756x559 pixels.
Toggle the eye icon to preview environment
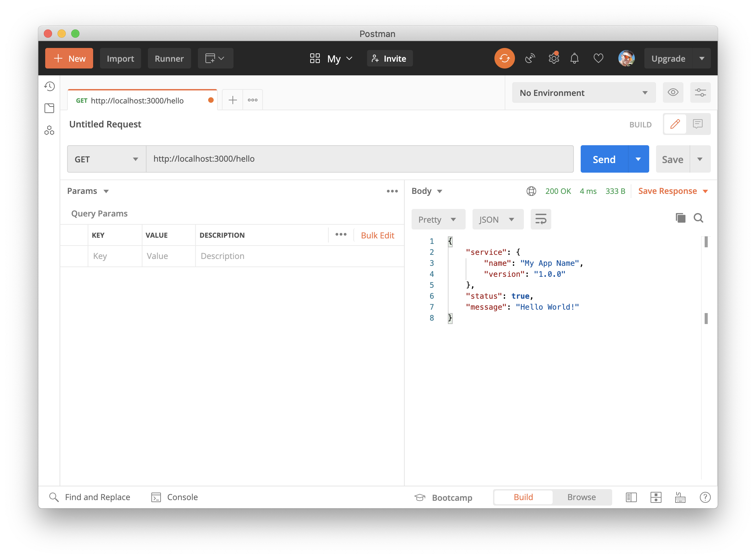point(674,93)
